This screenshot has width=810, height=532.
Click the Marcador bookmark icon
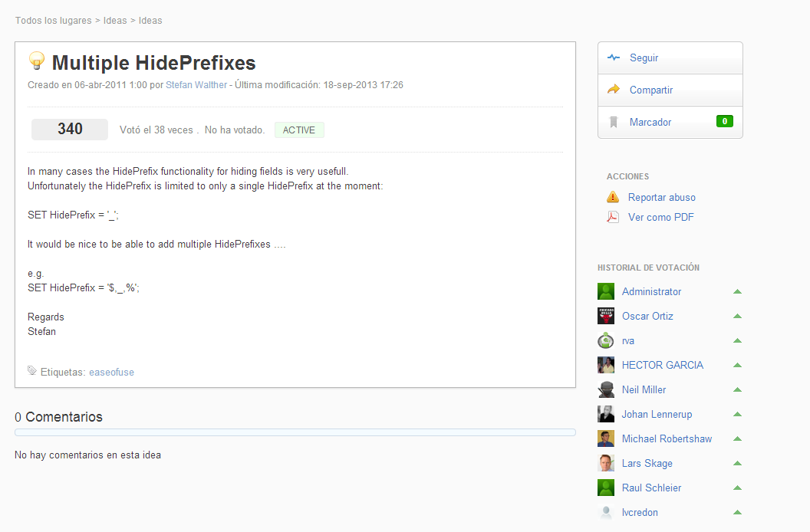[x=614, y=122]
